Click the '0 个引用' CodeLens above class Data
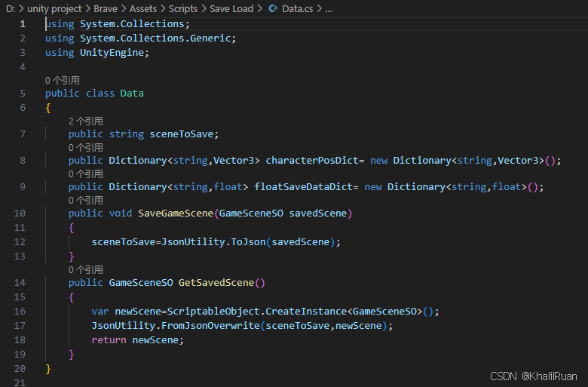 point(63,80)
